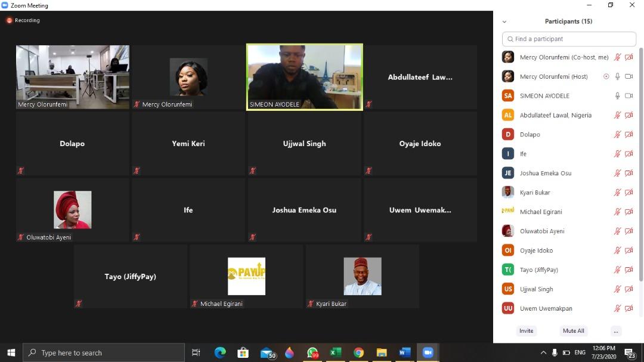Click the taskbar clock showing 12:06 PM

click(x=603, y=352)
